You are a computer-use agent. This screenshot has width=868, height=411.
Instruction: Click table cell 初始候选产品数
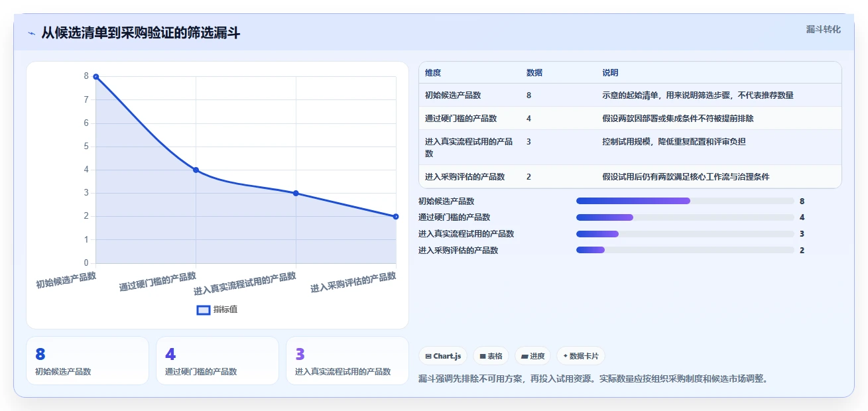[453, 95]
